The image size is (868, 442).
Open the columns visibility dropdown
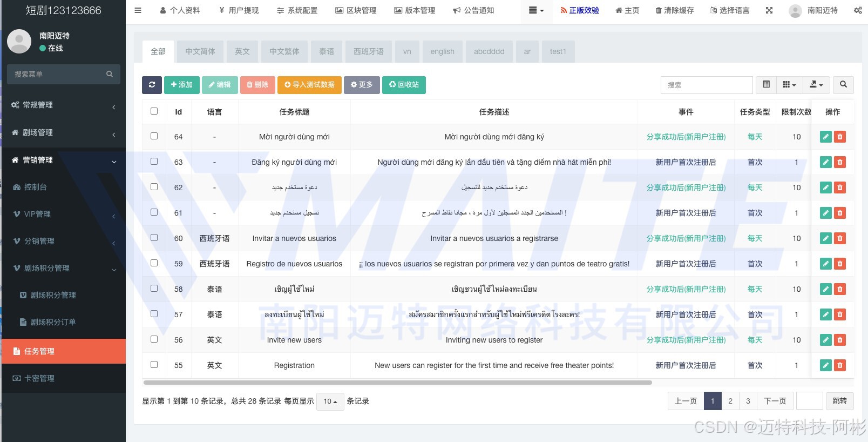click(789, 85)
